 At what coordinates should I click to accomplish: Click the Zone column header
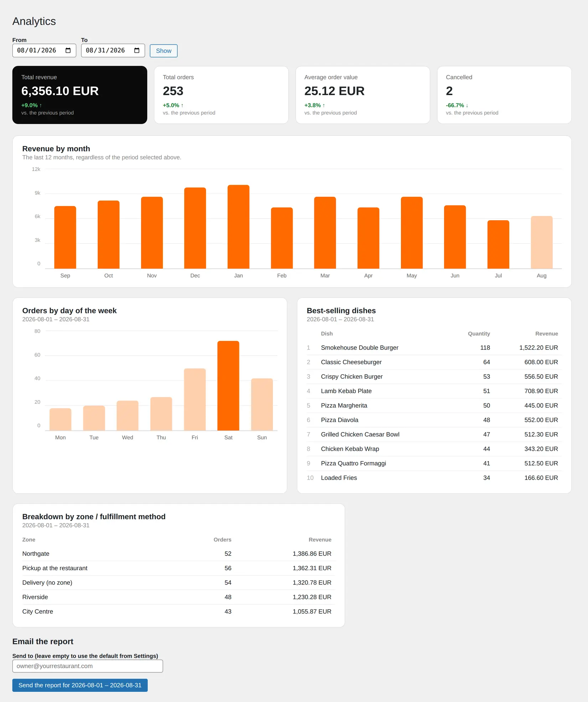[x=29, y=540]
